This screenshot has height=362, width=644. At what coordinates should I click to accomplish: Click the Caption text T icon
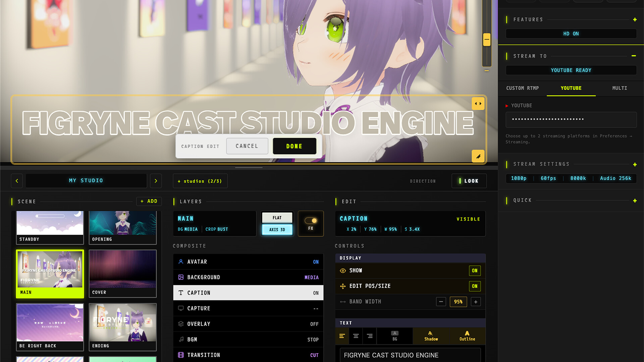pos(181,293)
